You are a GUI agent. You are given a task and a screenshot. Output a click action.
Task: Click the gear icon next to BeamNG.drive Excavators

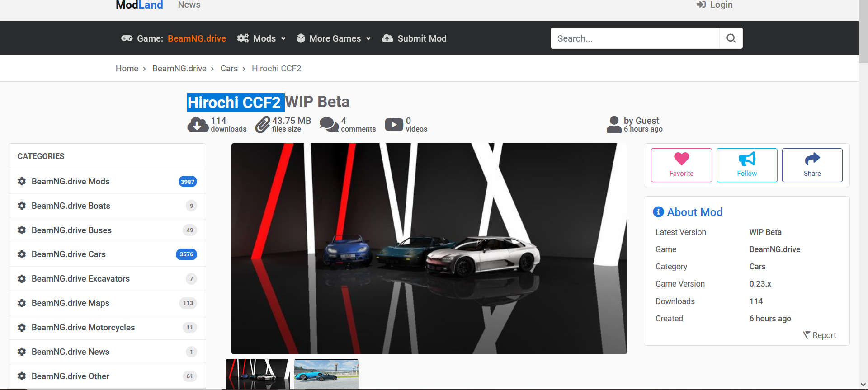[22, 278]
